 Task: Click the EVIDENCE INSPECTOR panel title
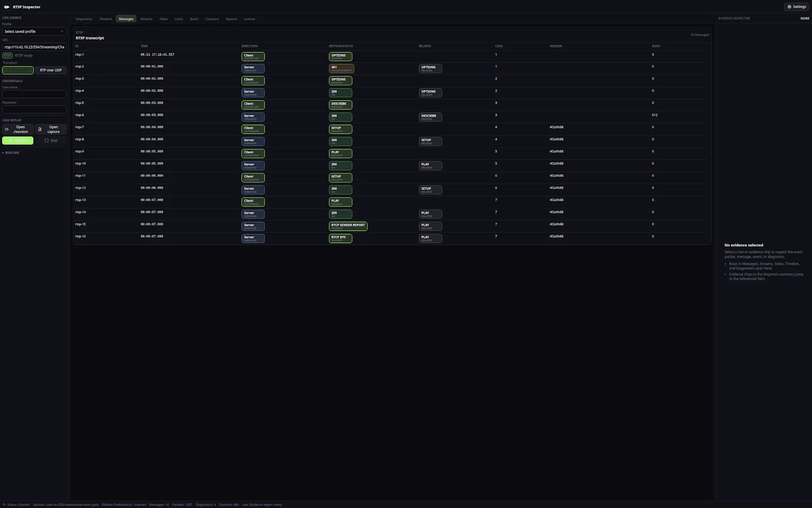pyautogui.click(x=734, y=18)
